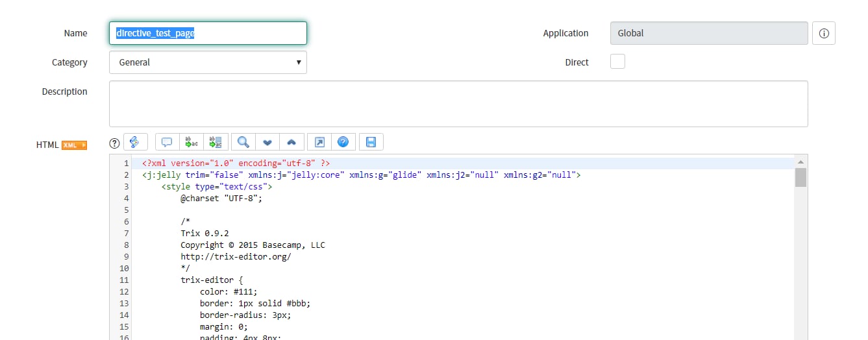Viewport: 868px width, 340px height.
Task: Click the http://trix-editor.org/ line
Action: point(236,256)
